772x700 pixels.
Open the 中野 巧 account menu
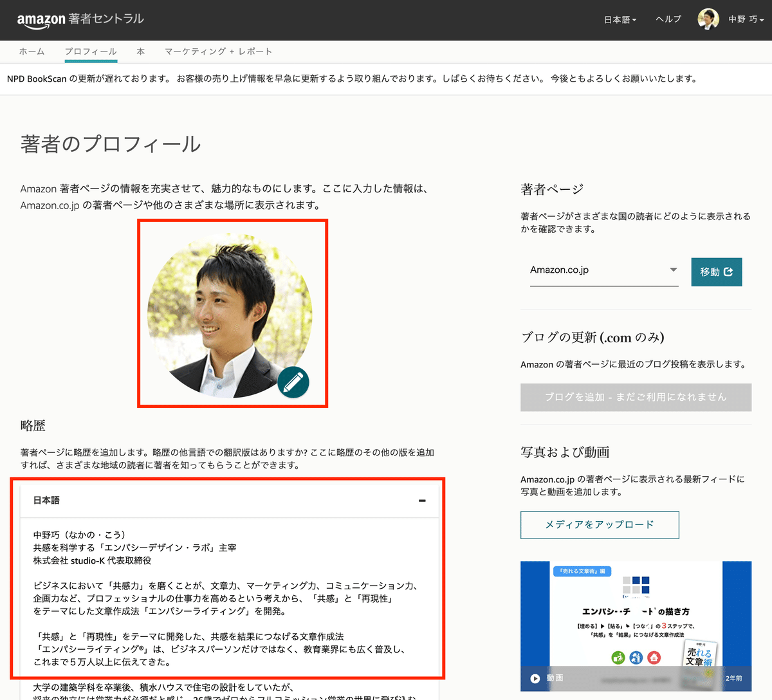click(746, 20)
